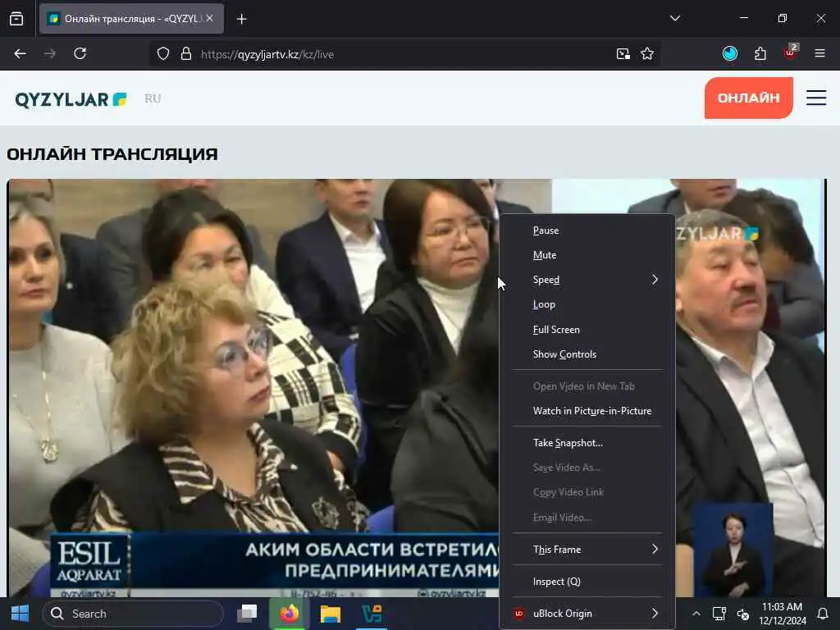Screen dimensions: 840x630
Task: Expand the This Frame submenu
Action: 587,550
